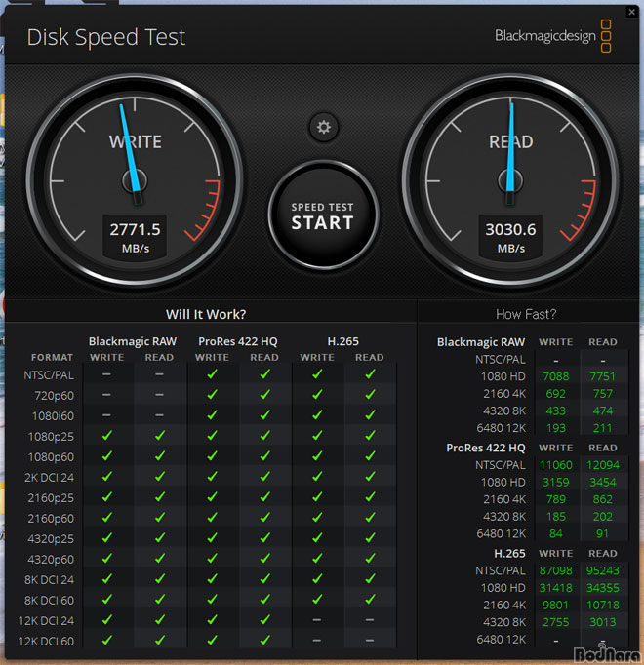Click ProRes 422 HQ heading in How Fast panel
This screenshot has height=665, width=644.
[x=486, y=448]
